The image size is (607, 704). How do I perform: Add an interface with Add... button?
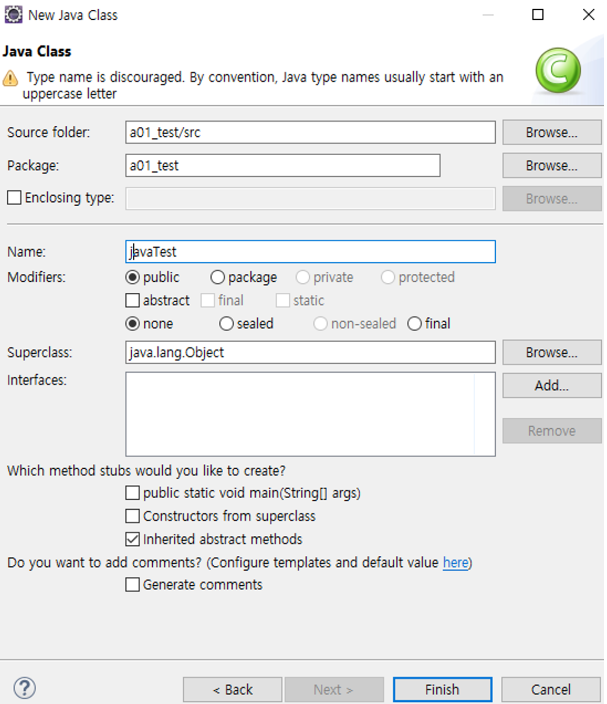(x=552, y=386)
